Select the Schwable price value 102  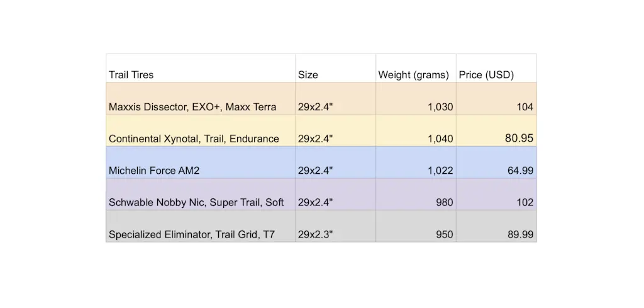point(525,202)
